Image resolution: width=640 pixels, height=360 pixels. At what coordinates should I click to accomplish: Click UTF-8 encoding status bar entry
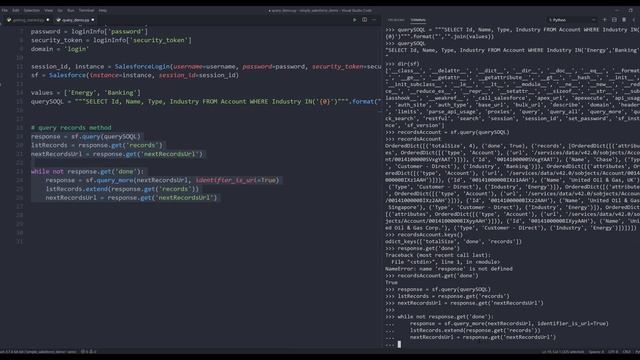pyautogui.click(x=613, y=351)
